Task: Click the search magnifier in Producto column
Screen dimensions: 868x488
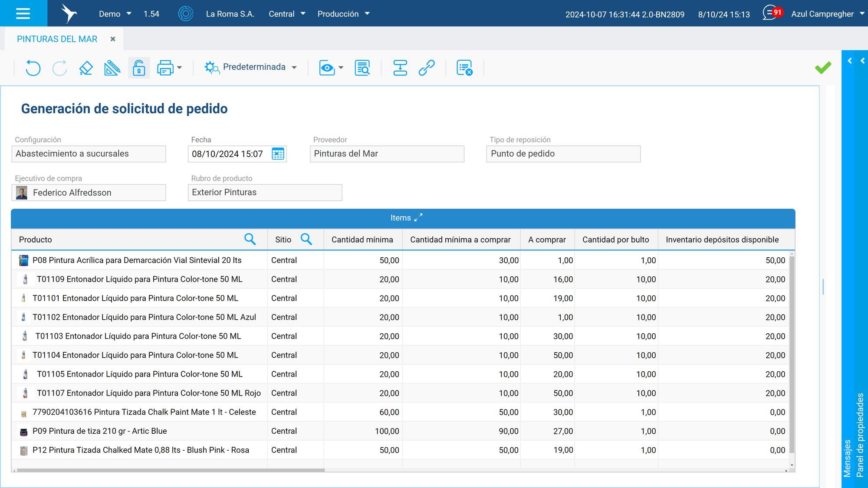Action: click(250, 239)
